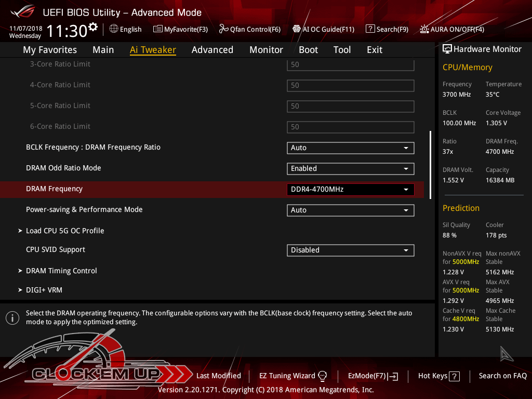Expand DRAM Timing Control submenu
This screenshot has width=532, height=399.
(61, 271)
